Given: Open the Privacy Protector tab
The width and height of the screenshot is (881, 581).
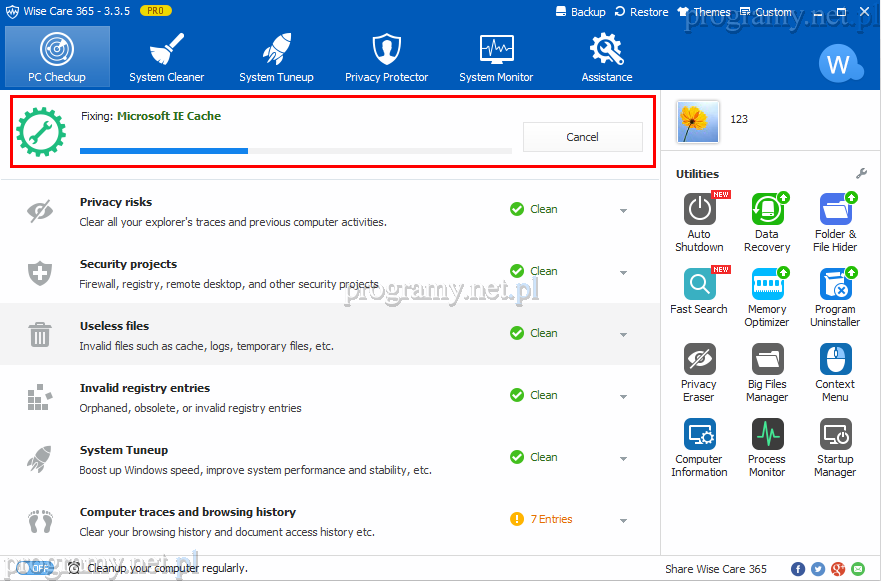Looking at the screenshot, I should point(386,57).
